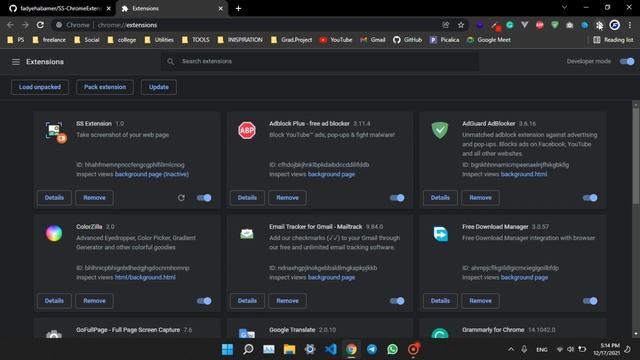Click the Search extensions field
This screenshot has width=640, height=360.
pyautogui.click(x=320, y=62)
